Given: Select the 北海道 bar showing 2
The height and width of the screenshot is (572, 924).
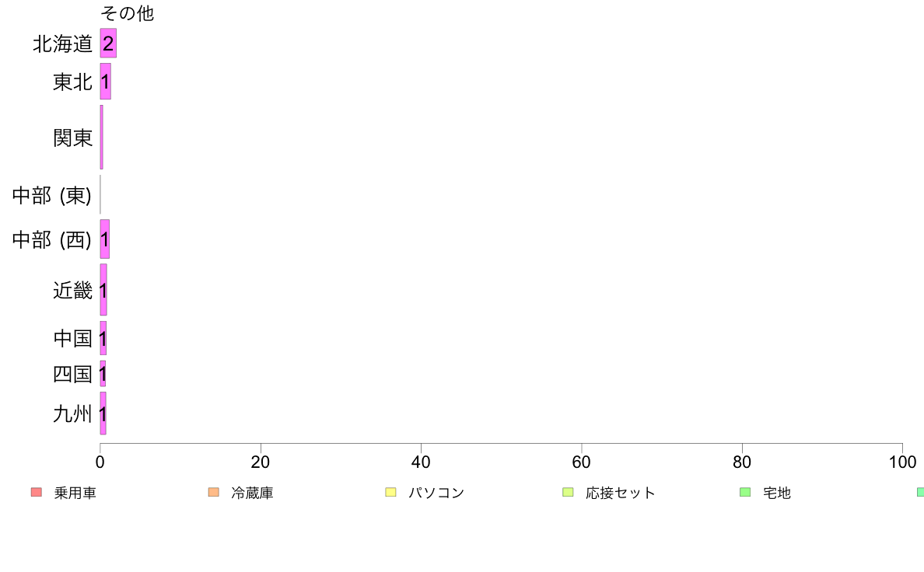Looking at the screenshot, I should coord(108,43).
